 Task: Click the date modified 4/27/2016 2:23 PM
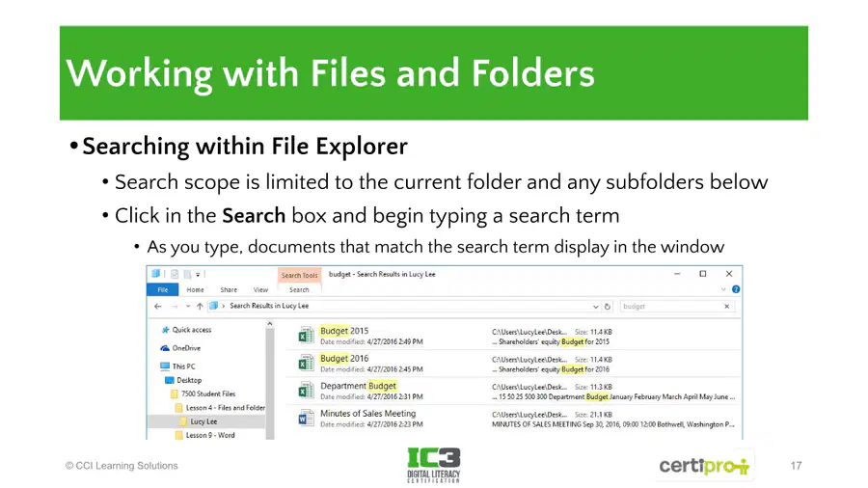[x=394, y=424]
